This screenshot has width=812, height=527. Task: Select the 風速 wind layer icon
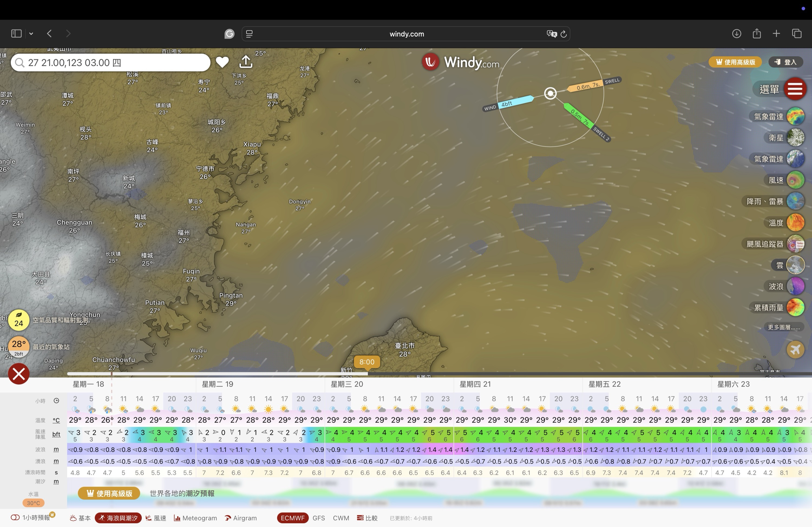pyautogui.click(x=795, y=180)
